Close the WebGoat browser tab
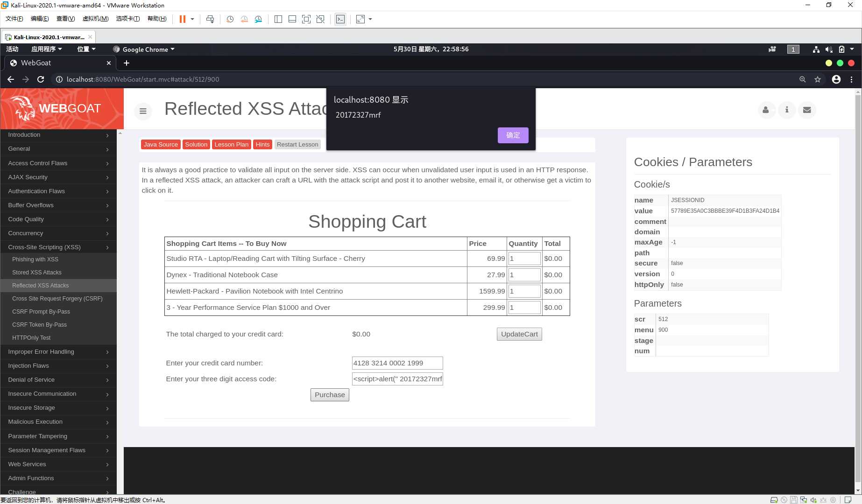Viewport: 862px width, 504px height. pos(109,63)
